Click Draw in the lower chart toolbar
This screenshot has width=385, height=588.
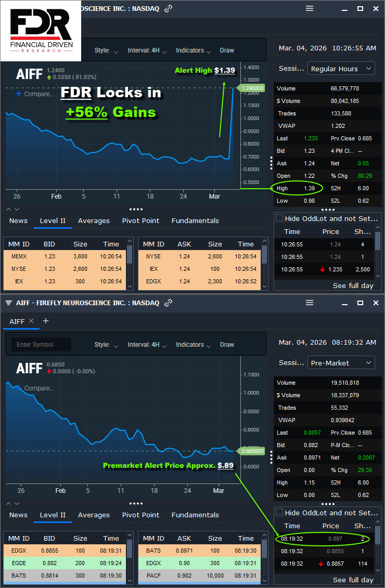(227, 345)
